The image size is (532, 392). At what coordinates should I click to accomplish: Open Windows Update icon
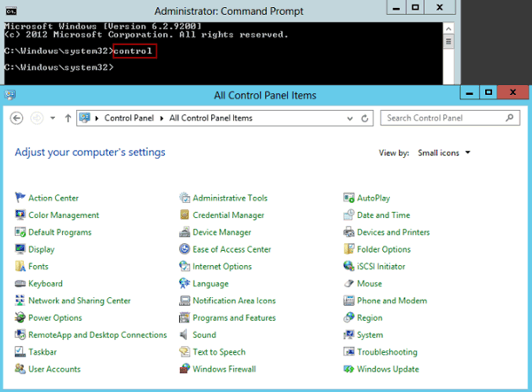click(348, 369)
